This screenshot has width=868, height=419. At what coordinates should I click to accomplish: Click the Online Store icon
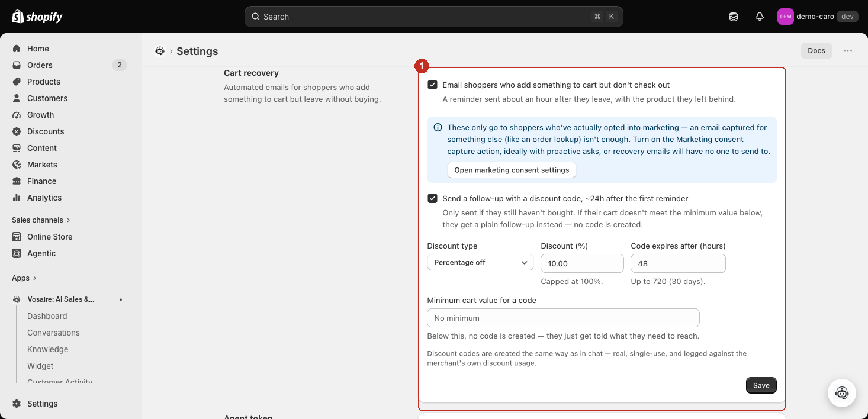[17, 237]
